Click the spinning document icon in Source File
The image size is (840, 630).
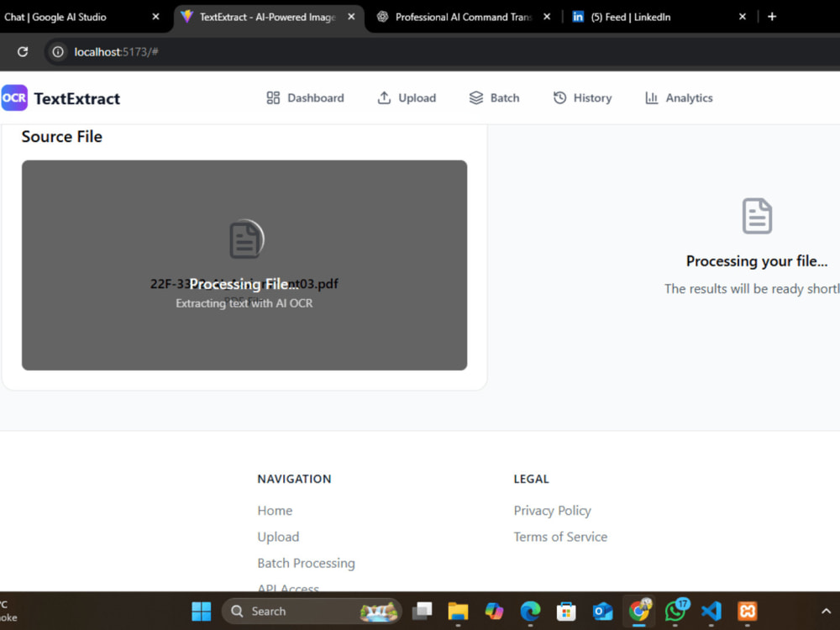pyautogui.click(x=245, y=239)
